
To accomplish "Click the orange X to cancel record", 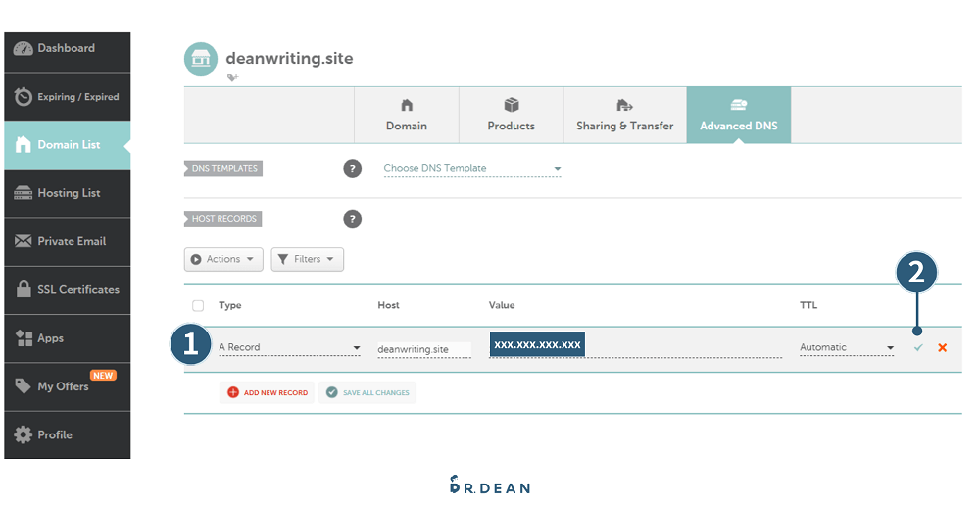I will 942,348.
